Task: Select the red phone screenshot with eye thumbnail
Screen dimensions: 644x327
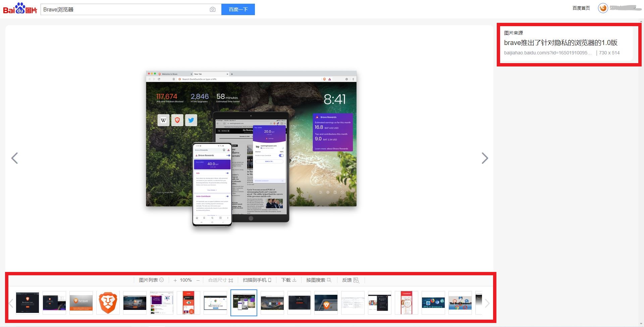Action: click(x=189, y=303)
